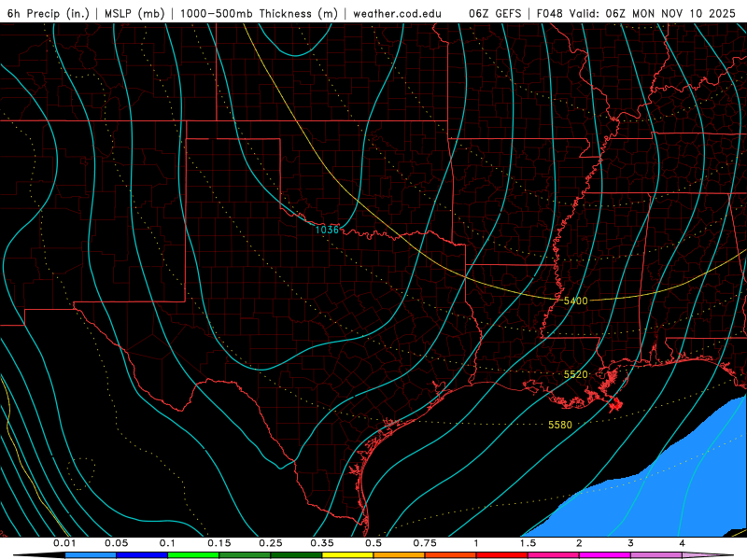This screenshot has width=747, height=560.
Task: Pick the light orange 0.5–0.75 legend swatch
Action: click(400, 555)
